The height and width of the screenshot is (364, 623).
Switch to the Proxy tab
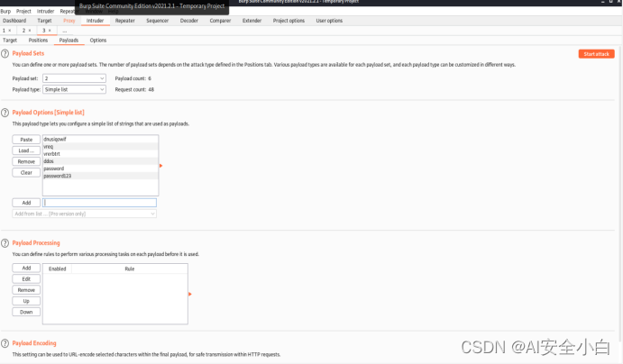(69, 21)
